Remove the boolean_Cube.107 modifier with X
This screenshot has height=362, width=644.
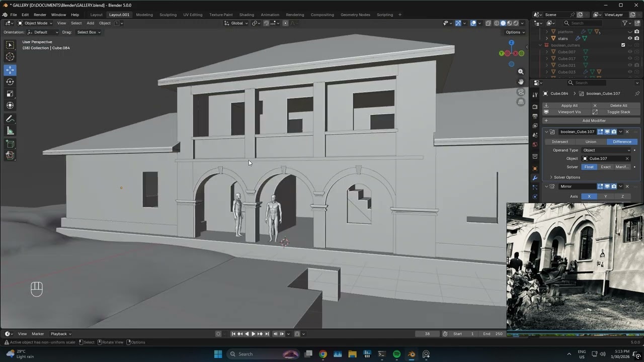[x=627, y=132]
